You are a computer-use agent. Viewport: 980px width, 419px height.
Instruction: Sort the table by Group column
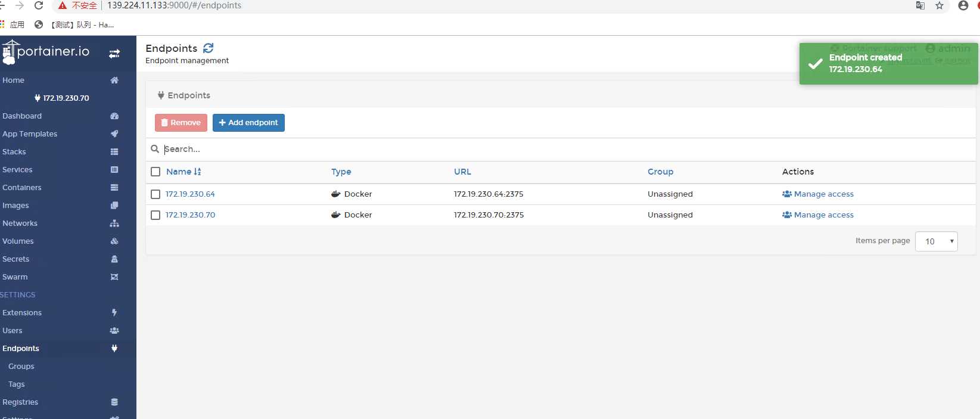tap(661, 172)
